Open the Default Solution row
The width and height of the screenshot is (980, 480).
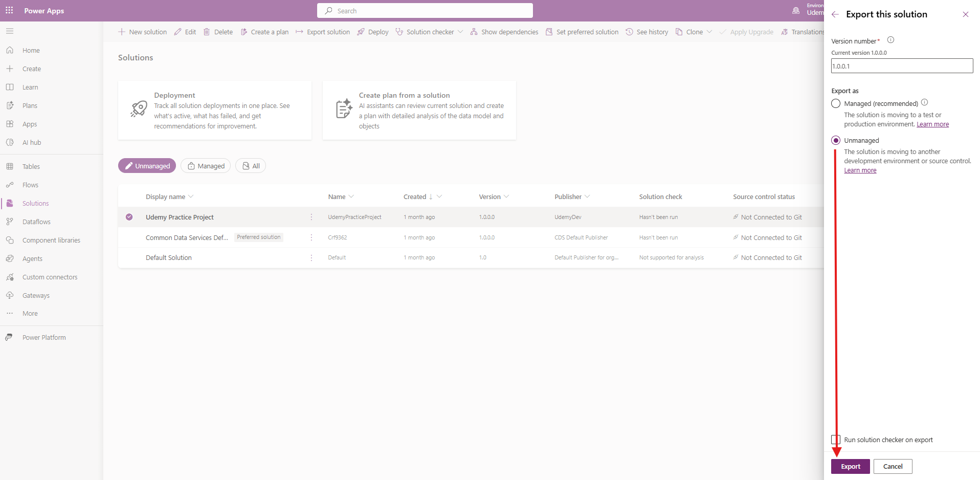coord(169,257)
